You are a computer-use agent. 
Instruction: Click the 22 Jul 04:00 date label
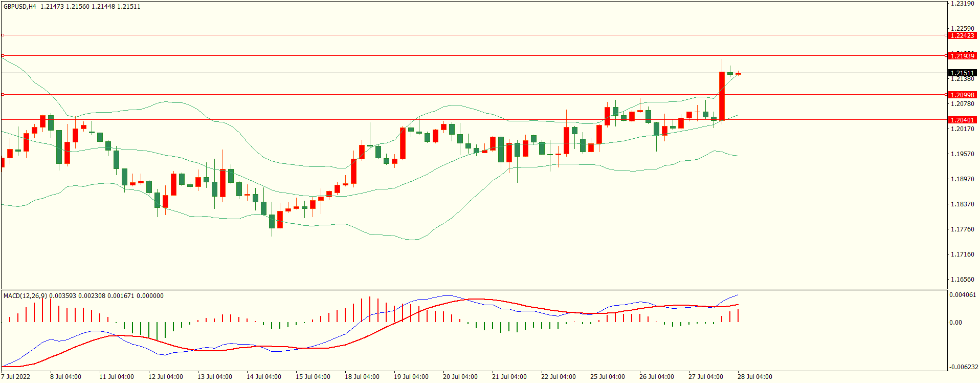558,376
